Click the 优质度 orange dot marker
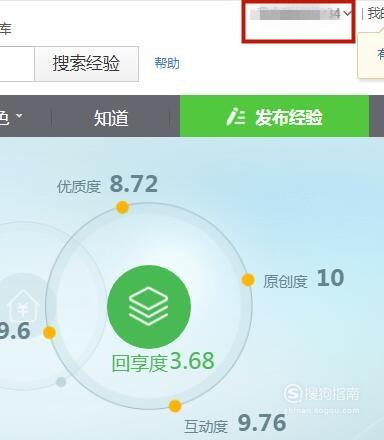This screenshot has height=440, width=384. [122, 207]
